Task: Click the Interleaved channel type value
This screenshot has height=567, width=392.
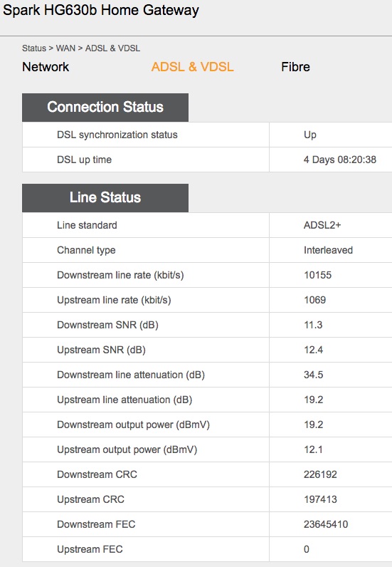Action: point(328,250)
